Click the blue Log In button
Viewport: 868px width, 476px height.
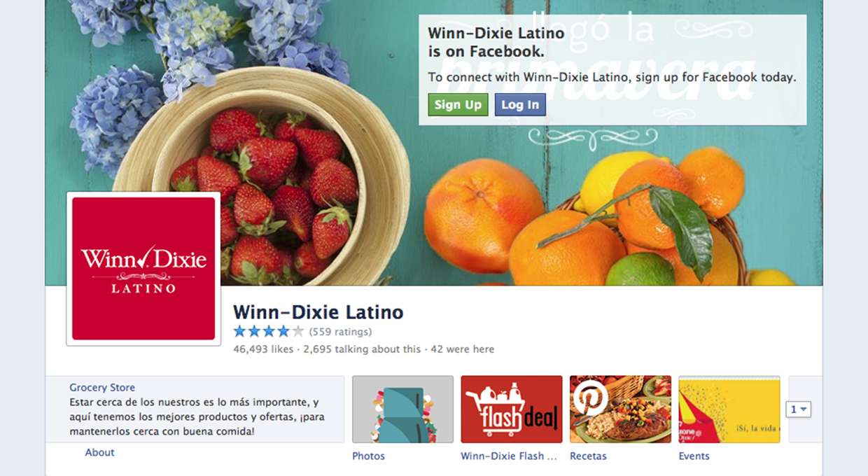click(x=520, y=105)
